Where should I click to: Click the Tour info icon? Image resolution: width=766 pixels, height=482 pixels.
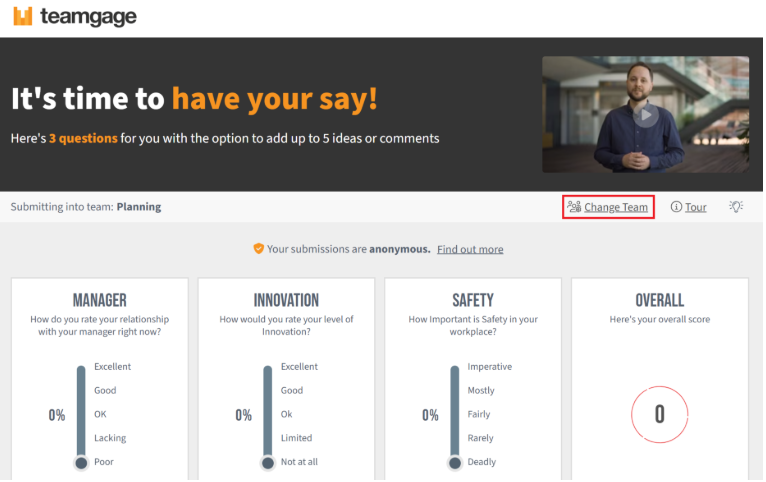tap(676, 207)
